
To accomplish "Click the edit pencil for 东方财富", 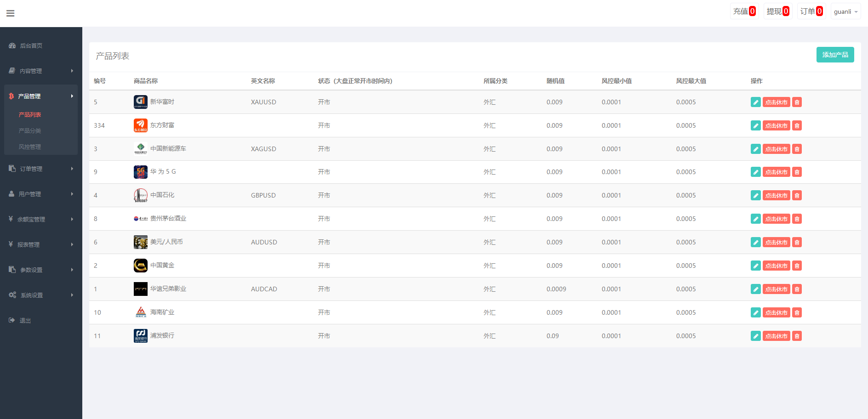I will coord(755,125).
